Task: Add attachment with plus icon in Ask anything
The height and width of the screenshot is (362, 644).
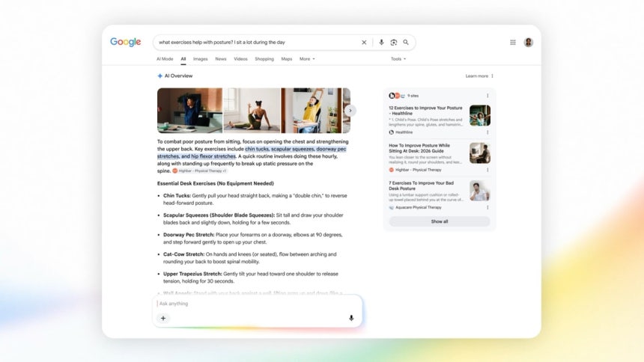Action: click(163, 318)
